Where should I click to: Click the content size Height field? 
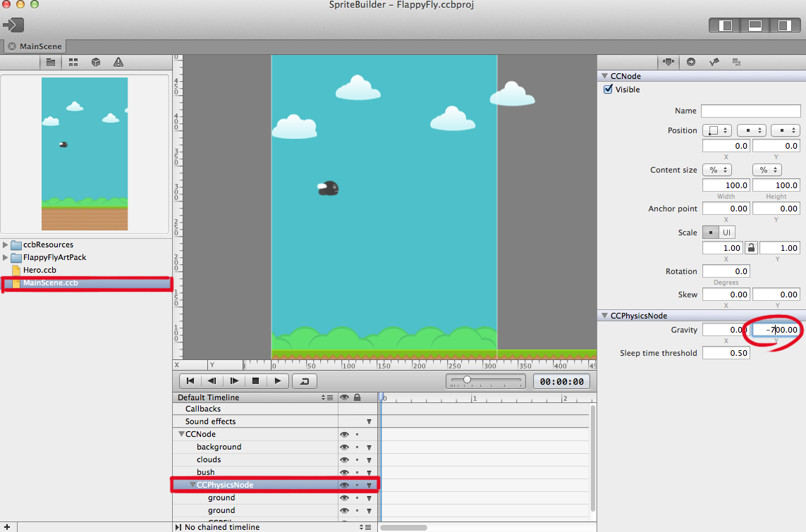tap(776, 185)
